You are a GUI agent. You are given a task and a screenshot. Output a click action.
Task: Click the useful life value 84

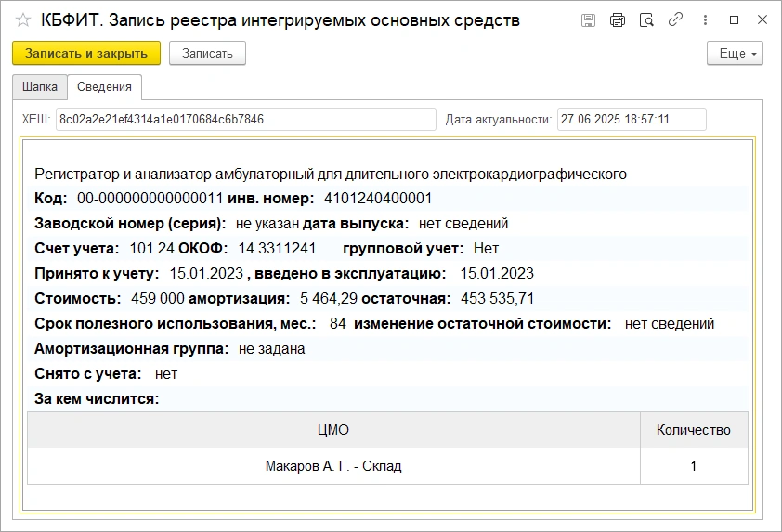pyautogui.click(x=338, y=324)
